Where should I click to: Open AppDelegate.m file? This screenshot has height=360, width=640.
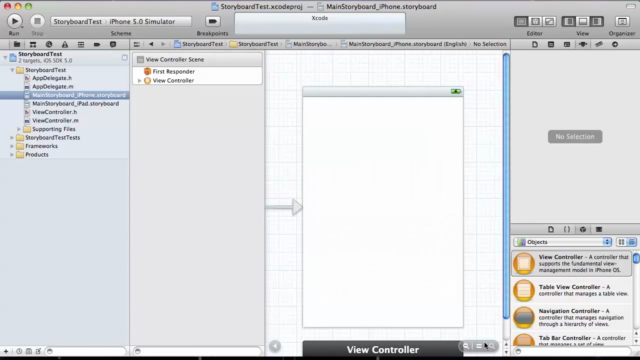pyautogui.click(x=53, y=87)
